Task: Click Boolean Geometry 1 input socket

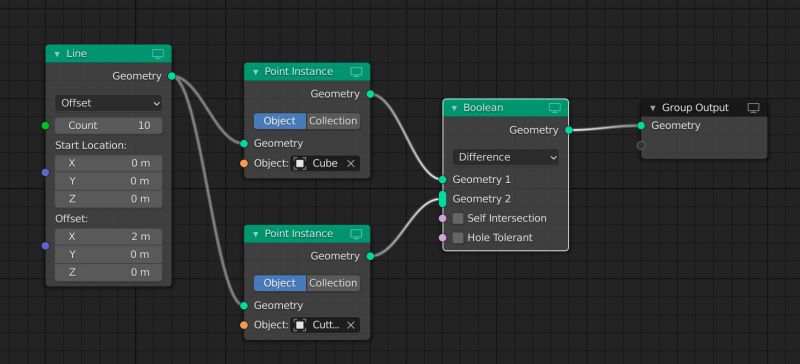Action: coord(442,180)
